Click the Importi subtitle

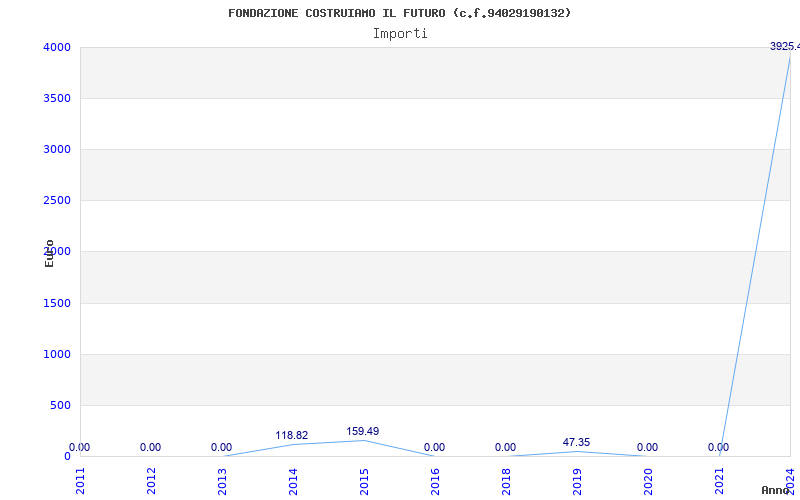[400, 34]
